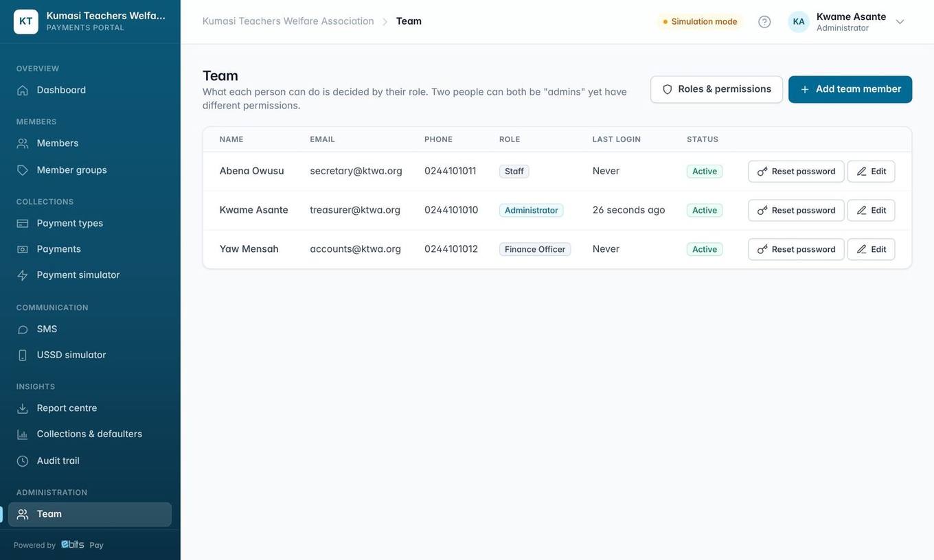Image resolution: width=934 pixels, height=560 pixels.
Task: Navigate to Payment types
Action: [x=90, y=223]
